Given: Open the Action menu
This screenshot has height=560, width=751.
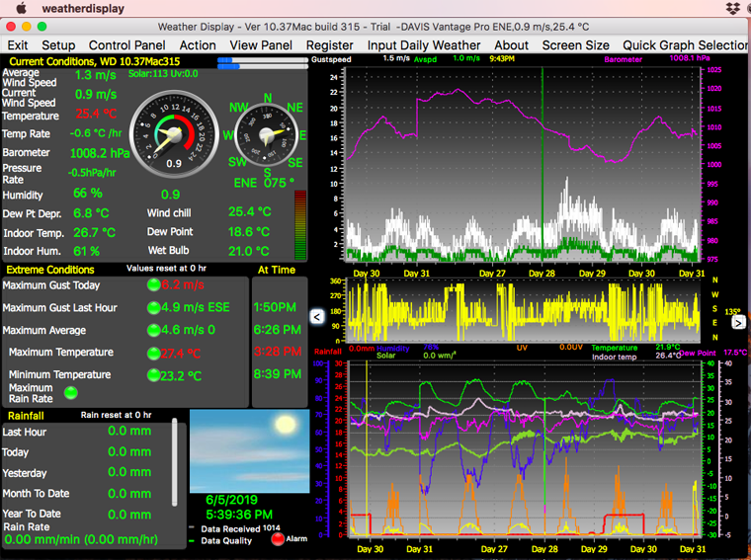Looking at the screenshot, I should 198,45.
